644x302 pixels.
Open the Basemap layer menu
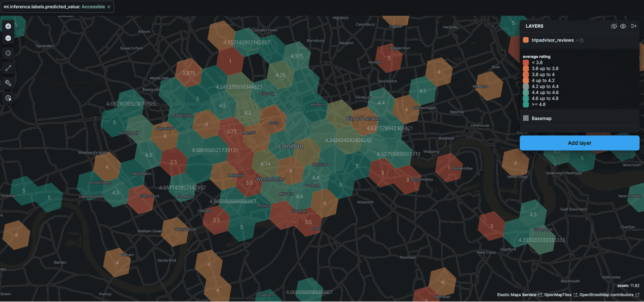(542, 118)
